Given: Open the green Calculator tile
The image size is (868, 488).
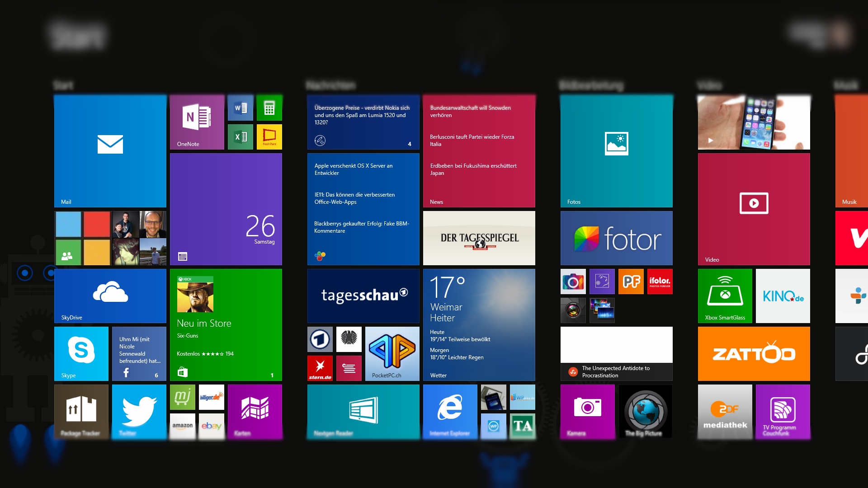Looking at the screenshot, I should 269,108.
